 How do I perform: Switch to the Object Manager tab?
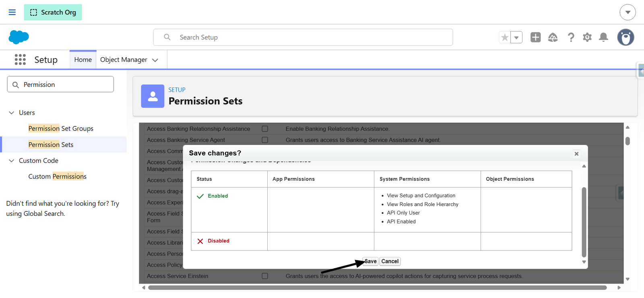pyautogui.click(x=124, y=60)
